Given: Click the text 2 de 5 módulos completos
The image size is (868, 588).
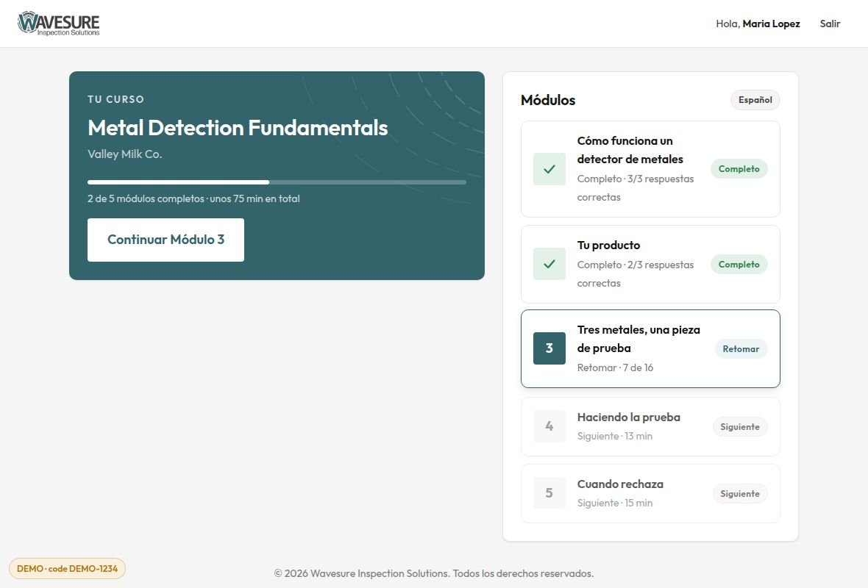Looking at the screenshot, I should click(146, 198).
